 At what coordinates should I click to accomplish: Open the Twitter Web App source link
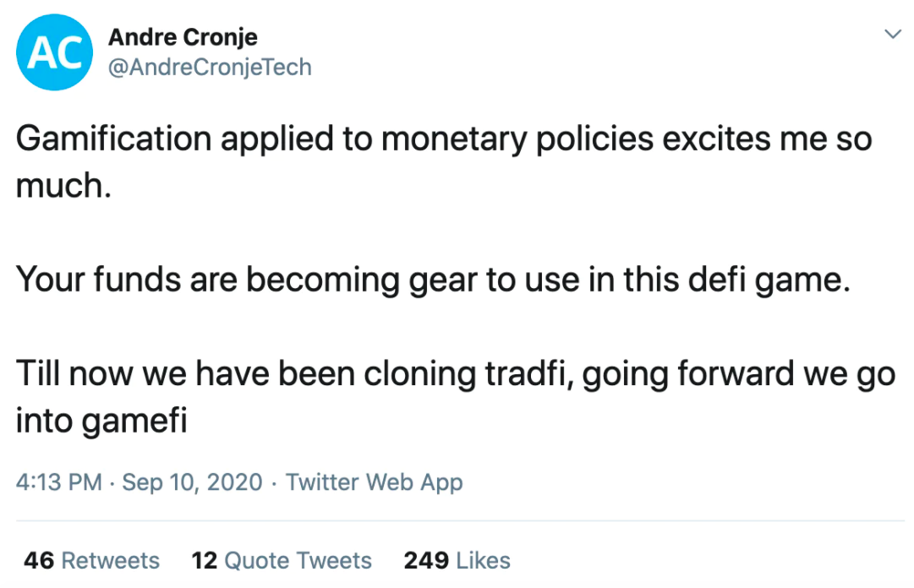tap(374, 482)
